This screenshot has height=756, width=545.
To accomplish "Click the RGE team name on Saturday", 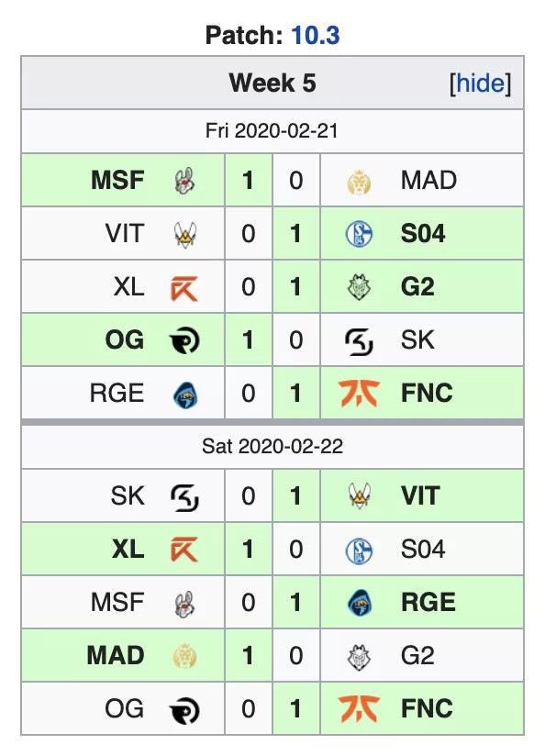I will tap(428, 602).
